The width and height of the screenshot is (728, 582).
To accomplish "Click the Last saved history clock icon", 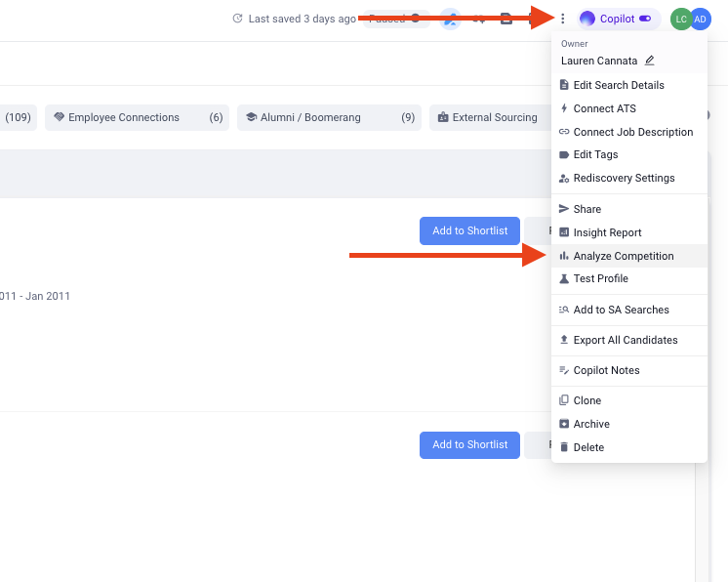I will click(238, 19).
